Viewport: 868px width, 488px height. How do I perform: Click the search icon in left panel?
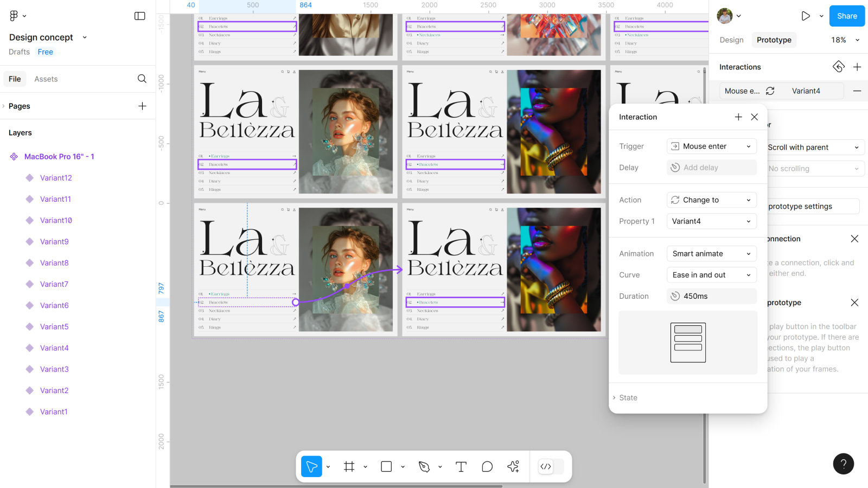pyautogui.click(x=142, y=79)
